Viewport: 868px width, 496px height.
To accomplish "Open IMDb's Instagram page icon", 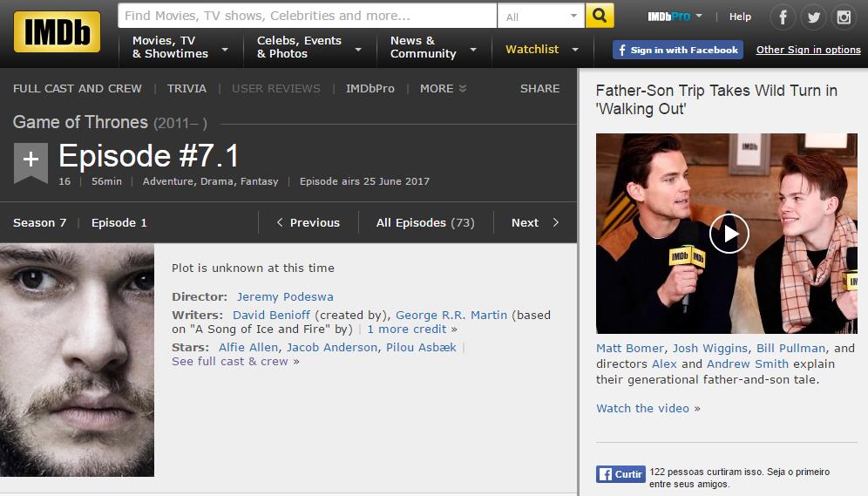I will [844, 17].
